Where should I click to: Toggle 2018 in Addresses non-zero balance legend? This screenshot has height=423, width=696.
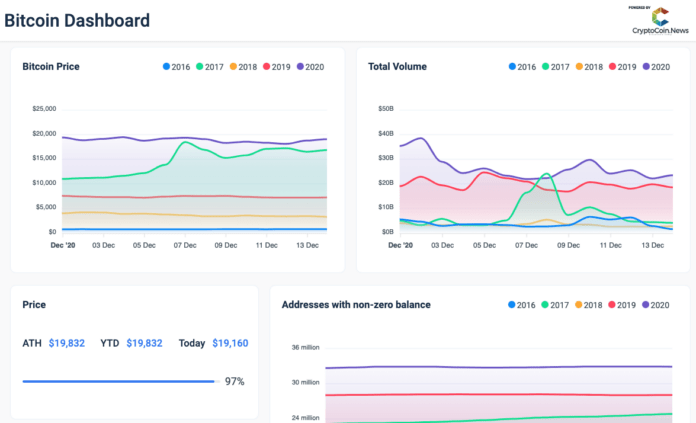pos(589,305)
